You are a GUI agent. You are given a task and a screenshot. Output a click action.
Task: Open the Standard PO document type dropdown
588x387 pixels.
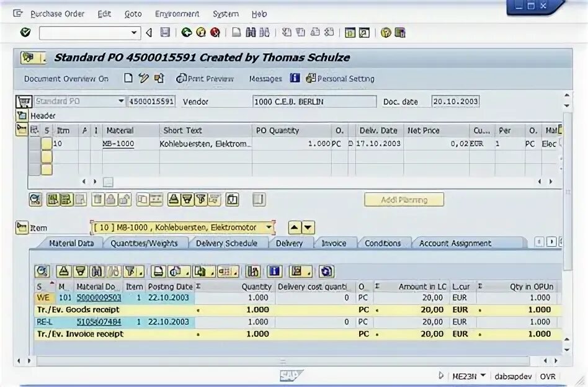[x=121, y=101]
